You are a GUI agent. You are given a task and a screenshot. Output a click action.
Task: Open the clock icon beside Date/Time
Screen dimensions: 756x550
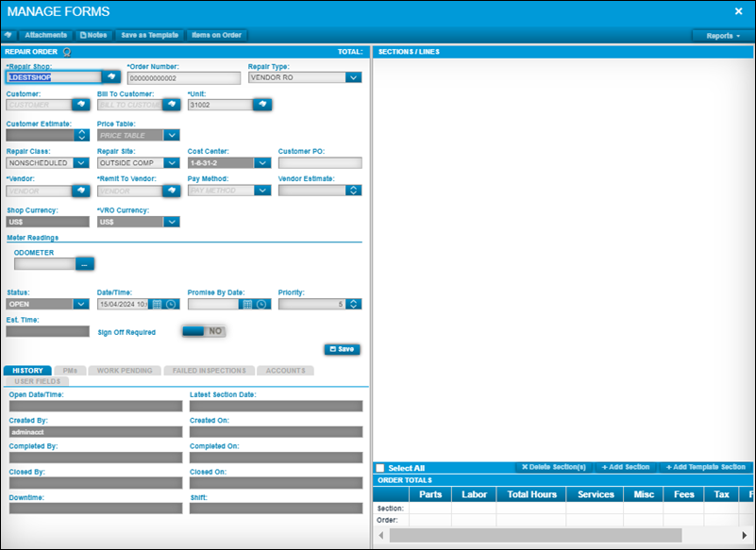pyautogui.click(x=170, y=304)
